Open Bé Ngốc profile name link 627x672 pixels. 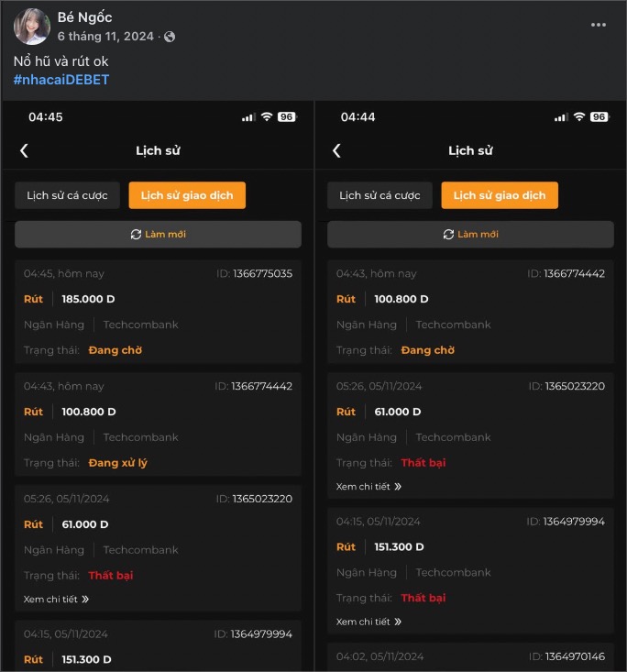click(x=85, y=17)
